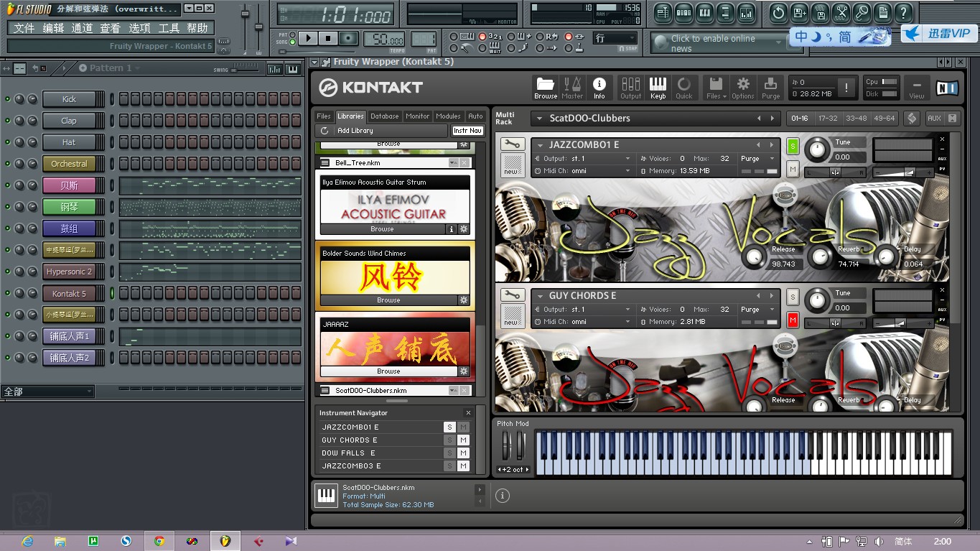
Task: Switch to the Database tab
Action: coord(385,116)
